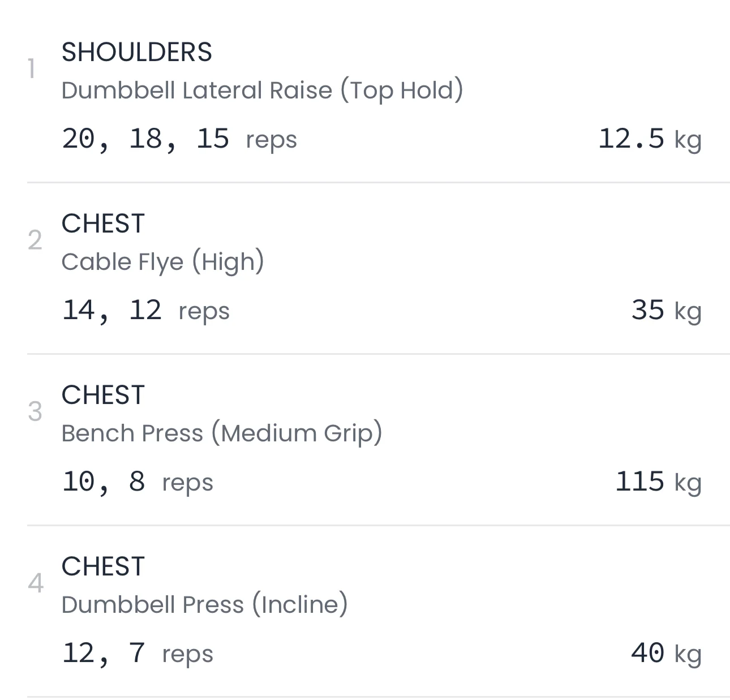
Task: Click the 115 kg weight value
Action: coord(658,482)
